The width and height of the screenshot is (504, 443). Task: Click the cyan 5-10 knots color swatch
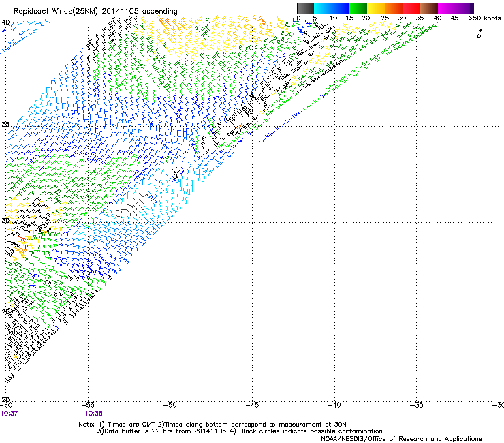323,8
